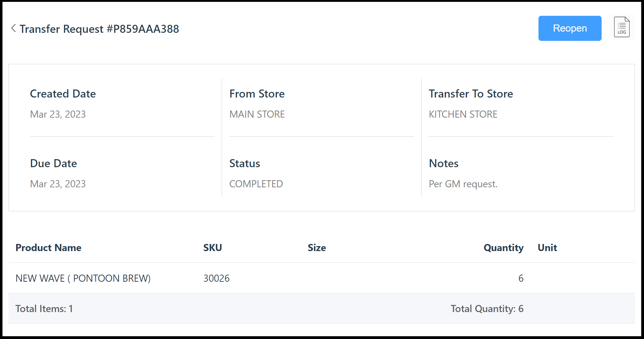Click the back arrow chevron
The height and width of the screenshot is (339, 644).
(x=13, y=28)
